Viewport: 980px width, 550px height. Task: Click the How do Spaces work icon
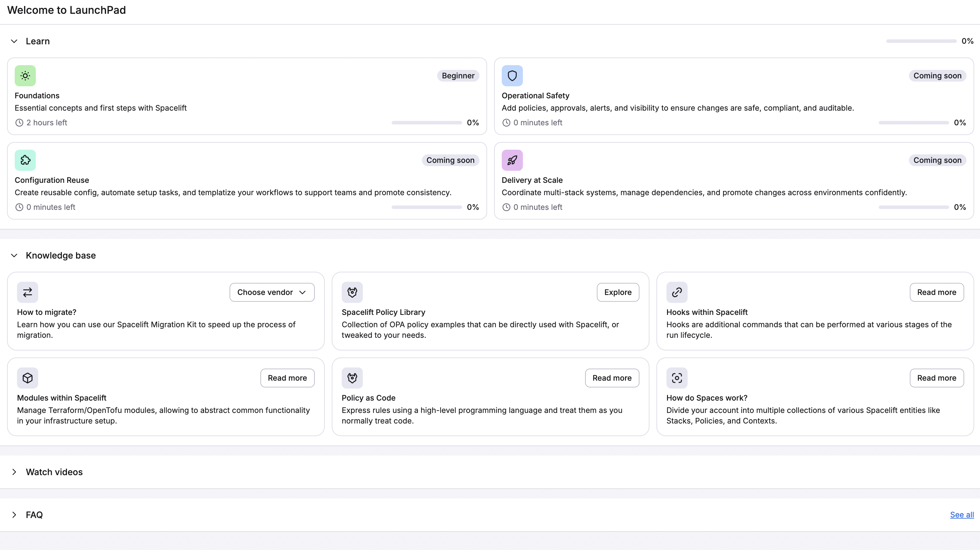click(677, 378)
